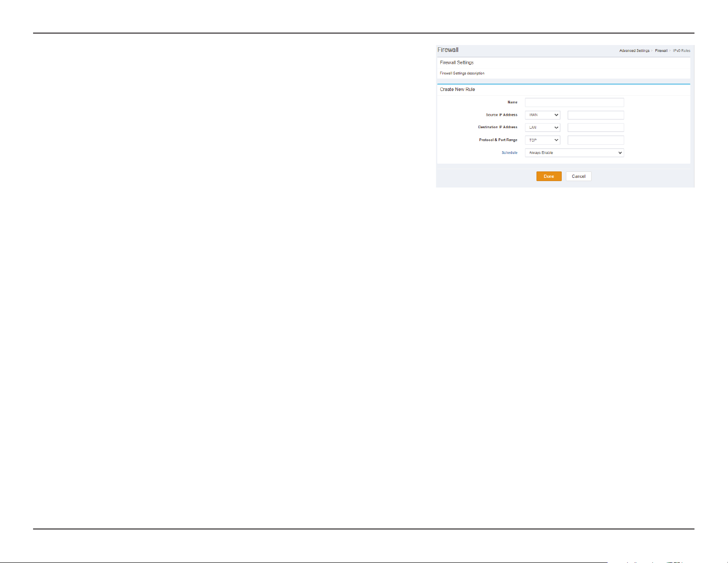Viewport: 728px width, 563px height.
Task: Go to Advanced Settings in breadcrumb
Action: tap(634, 51)
